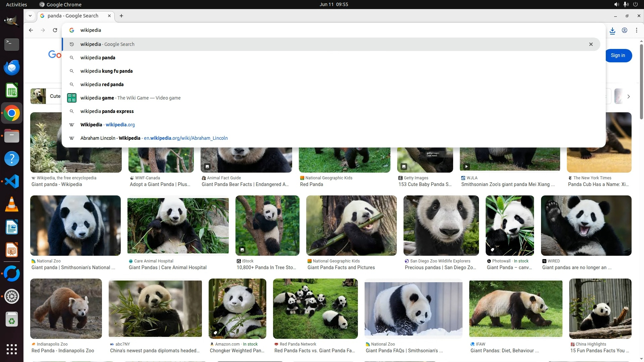Screen dimensions: 644x362
Task: Open the system power menu in top bar
Action: tap(635, 4)
